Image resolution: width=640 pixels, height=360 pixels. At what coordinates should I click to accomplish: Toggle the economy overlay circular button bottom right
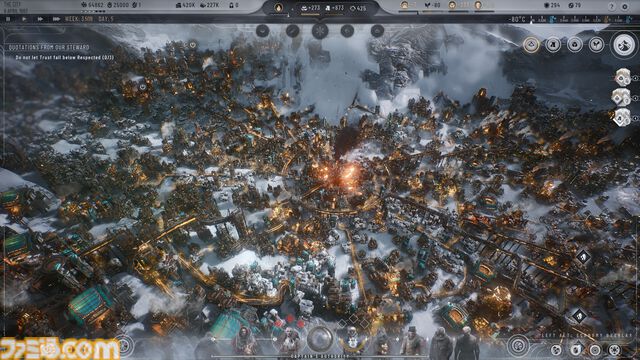click(518, 345)
